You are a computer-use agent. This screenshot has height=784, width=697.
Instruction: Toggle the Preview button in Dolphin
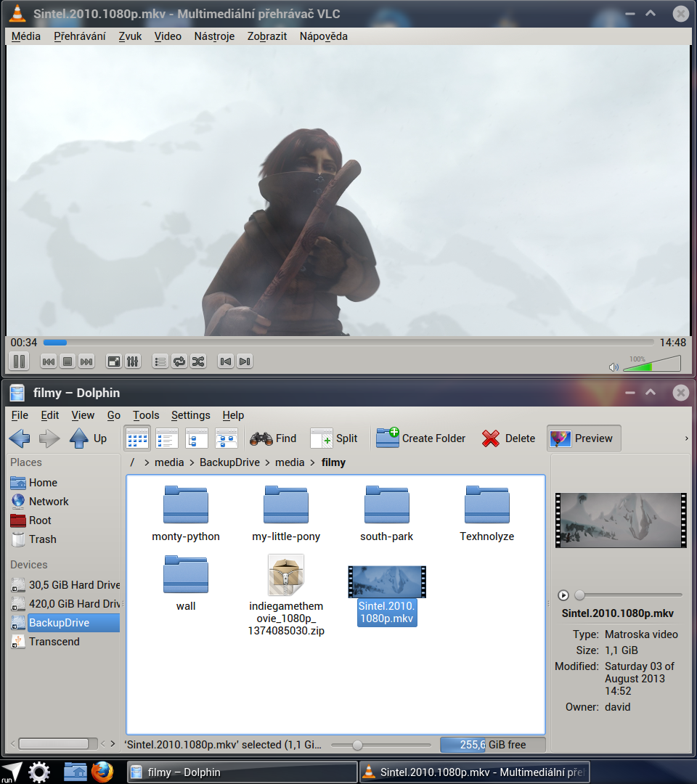[584, 438]
